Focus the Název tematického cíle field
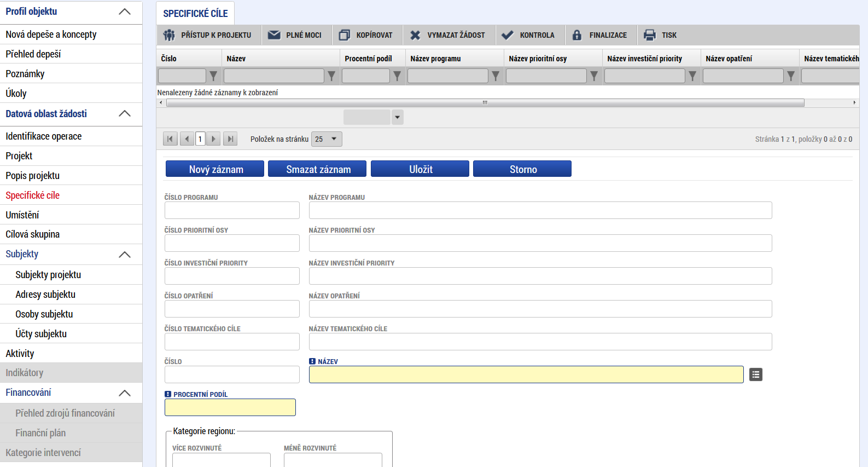This screenshot has height=467, width=868. click(x=540, y=342)
